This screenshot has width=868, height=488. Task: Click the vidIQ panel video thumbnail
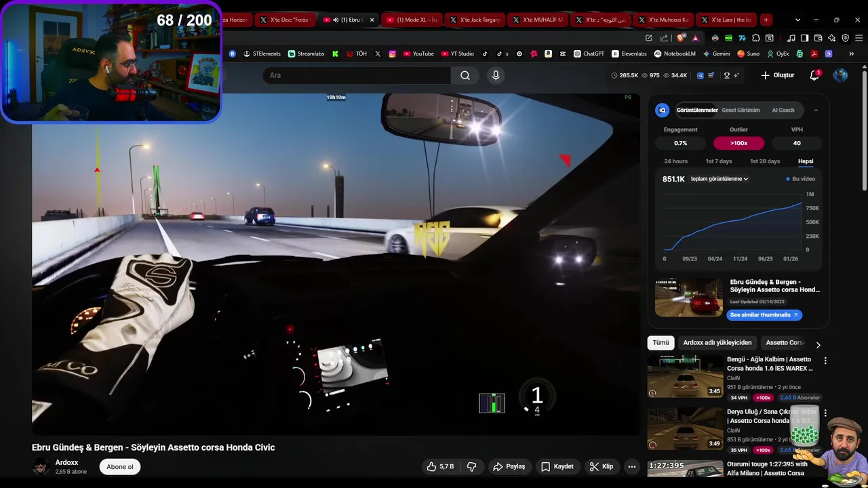(689, 297)
